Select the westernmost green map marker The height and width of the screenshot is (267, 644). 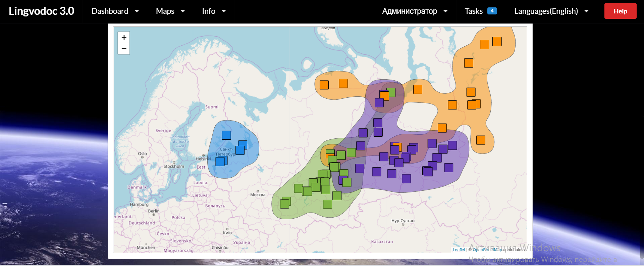284,204
